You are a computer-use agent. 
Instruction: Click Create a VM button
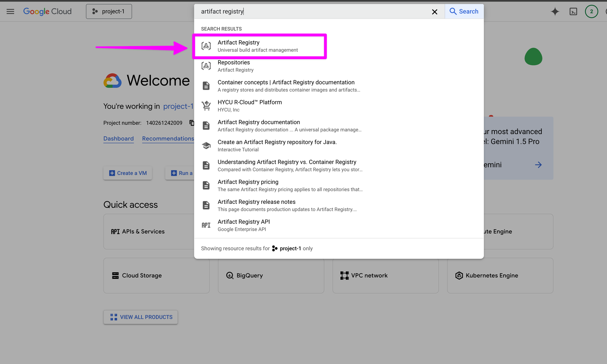point(128,173)
